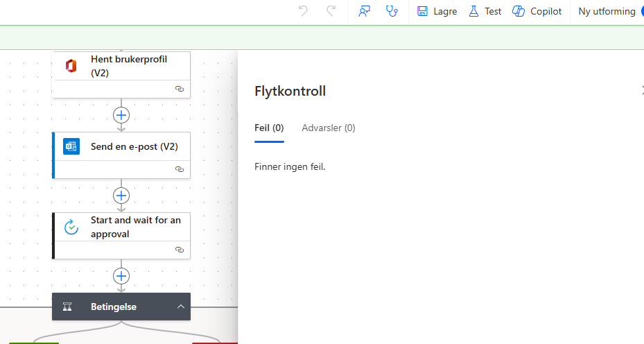Add step below Hent brukerprofil action

coord(121,115)
